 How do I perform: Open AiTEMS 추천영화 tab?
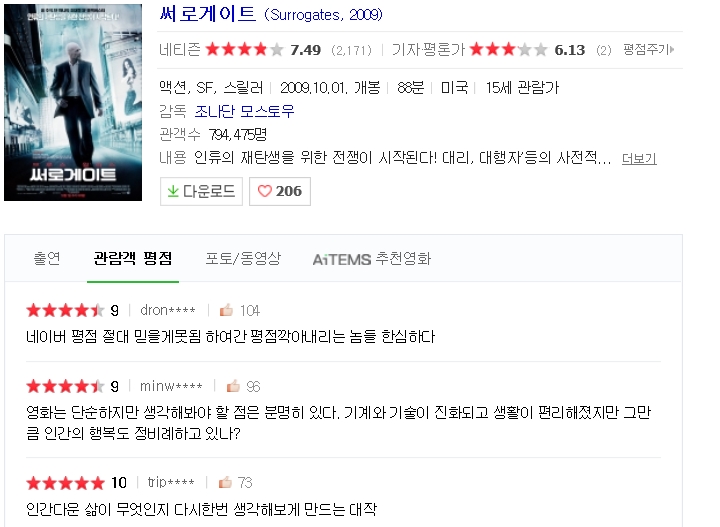[x=372, y=259]
